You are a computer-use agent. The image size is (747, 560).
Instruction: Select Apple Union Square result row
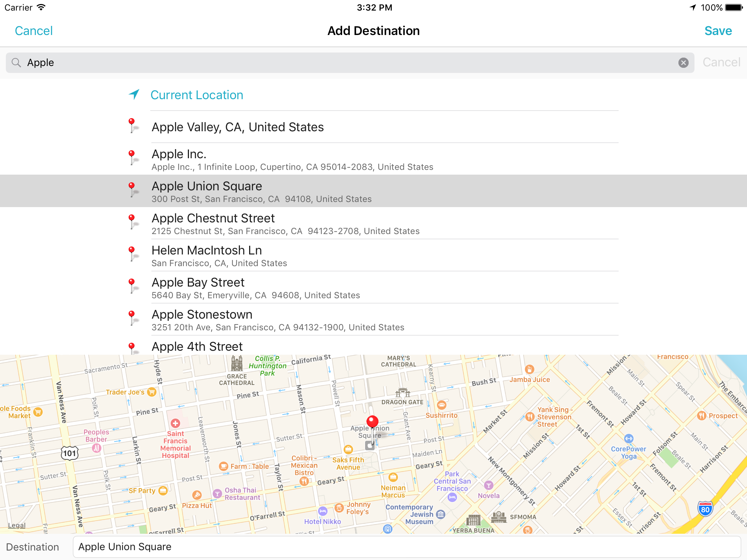pos(373,191)
